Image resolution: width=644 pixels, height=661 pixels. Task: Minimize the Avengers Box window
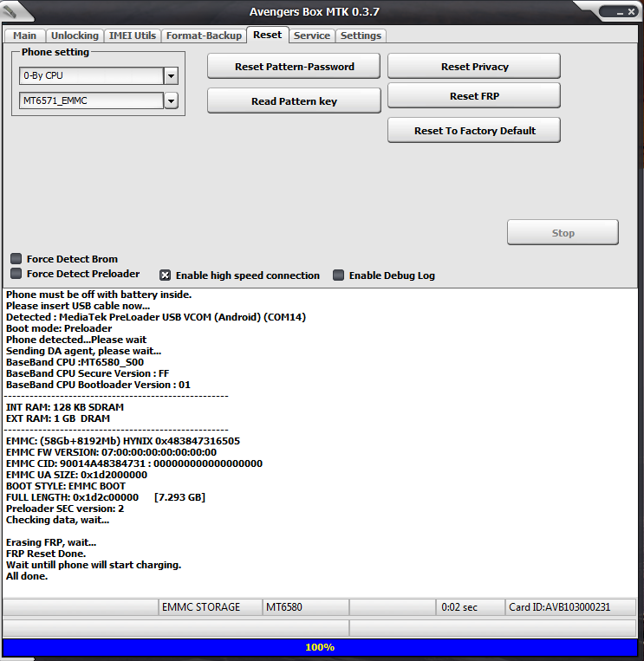(x=620, y=13)
